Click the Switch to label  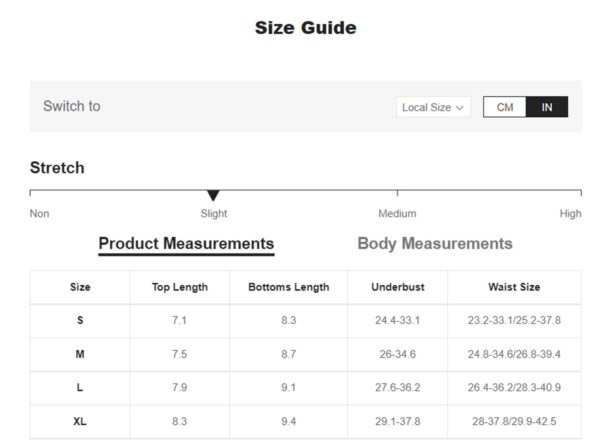(x=72, y=106)
